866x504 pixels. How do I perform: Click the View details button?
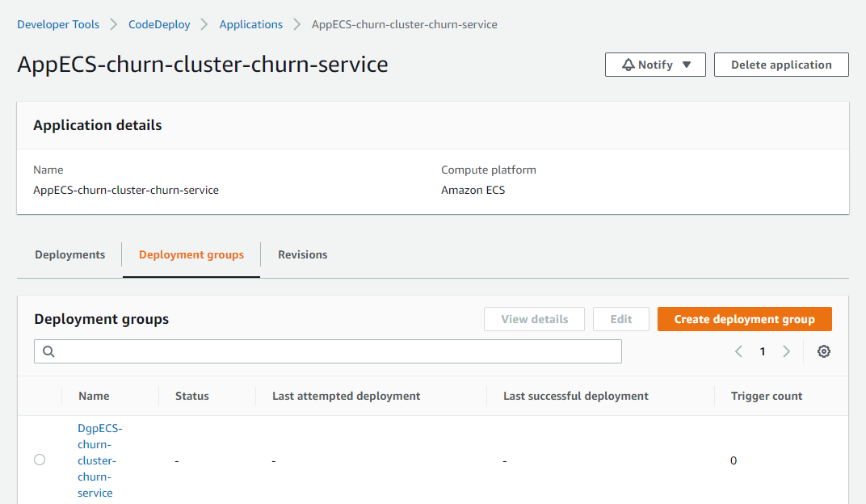click(x=534, y=319)
